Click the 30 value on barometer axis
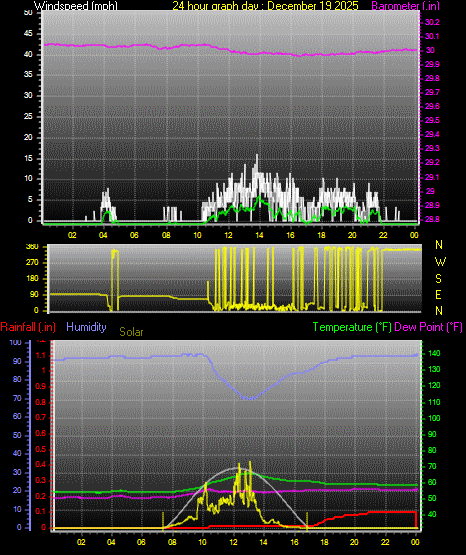 (x=430, y=50)
